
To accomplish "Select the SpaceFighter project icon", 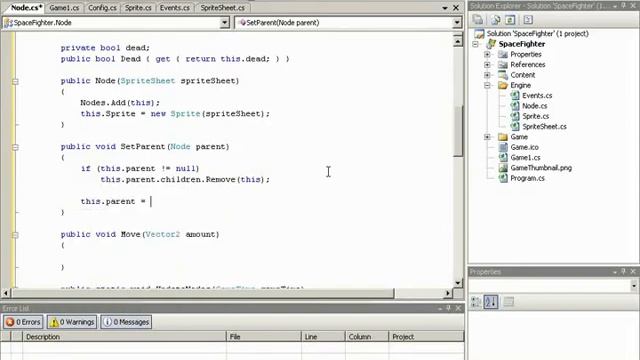I will pyautogui.click(x=491, y=44).
